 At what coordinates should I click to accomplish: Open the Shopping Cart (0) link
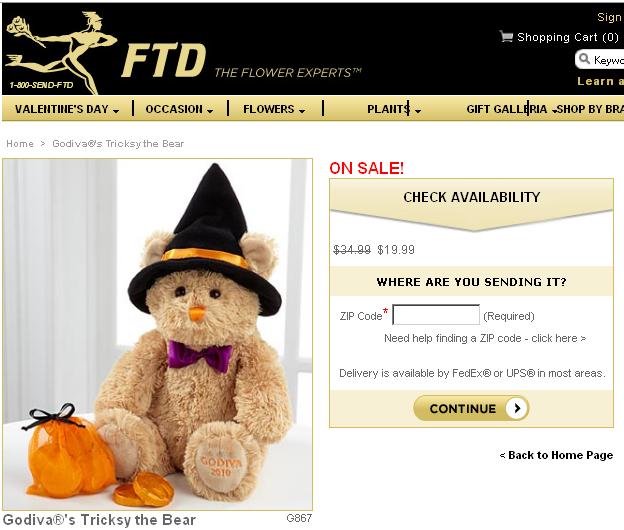tap(568, 37)
